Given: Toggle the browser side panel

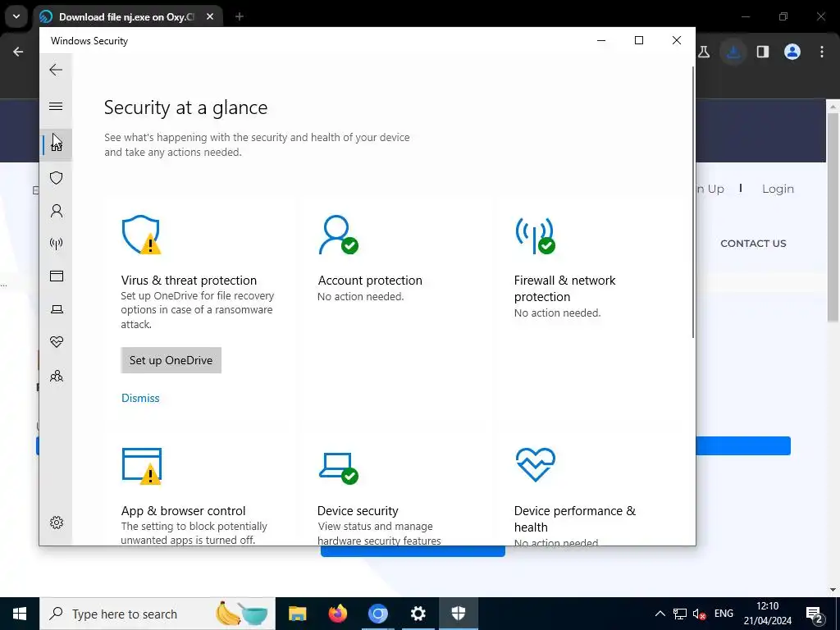Looking at the screenshot, I should click(763, 52).
